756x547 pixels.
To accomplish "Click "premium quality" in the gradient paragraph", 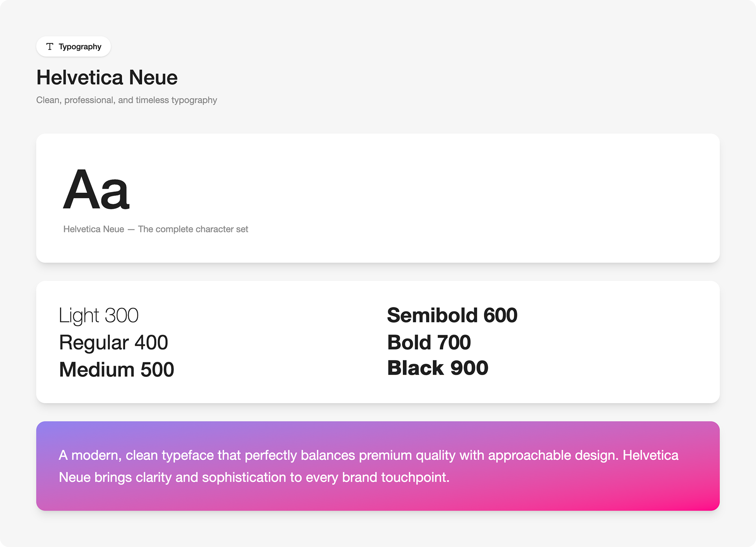I will click(407, 455).
